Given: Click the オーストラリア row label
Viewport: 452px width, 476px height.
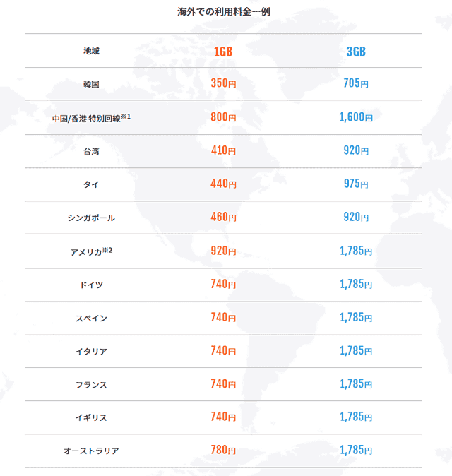Looking at the screenshot, I should tap(91, 451).
